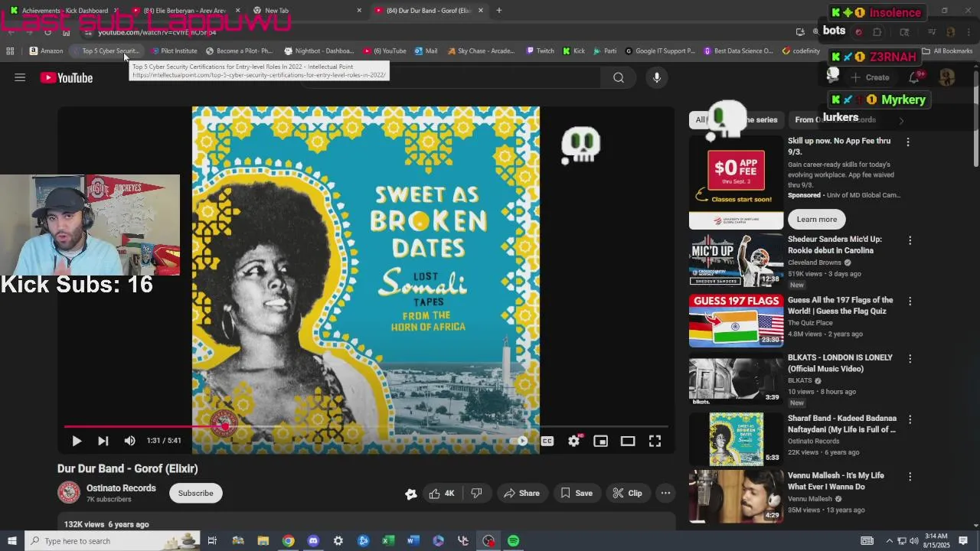The height and width of the screenshot is (551, 980).
Task: Toggle subtitles CC in the player
Action: tap(547, 441)
